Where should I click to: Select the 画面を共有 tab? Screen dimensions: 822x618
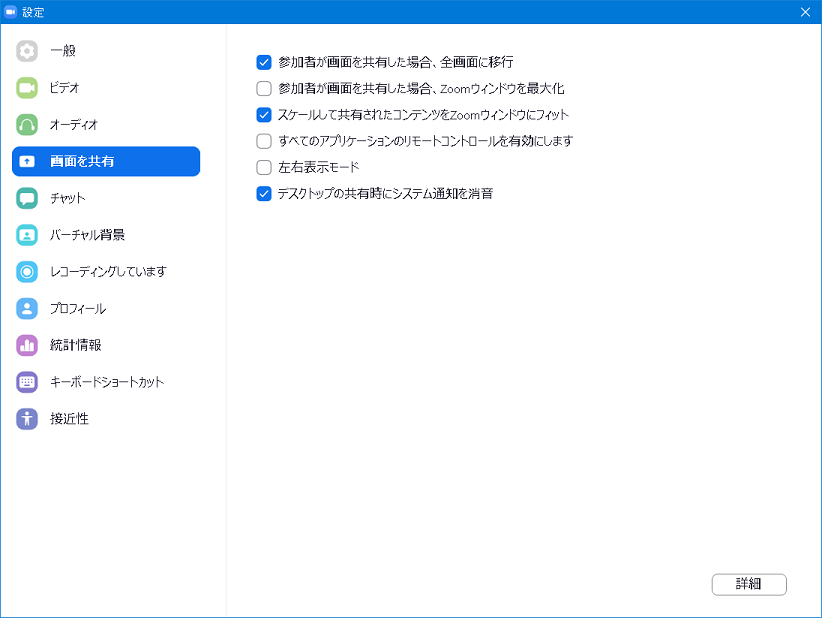[x=106, y=161]
